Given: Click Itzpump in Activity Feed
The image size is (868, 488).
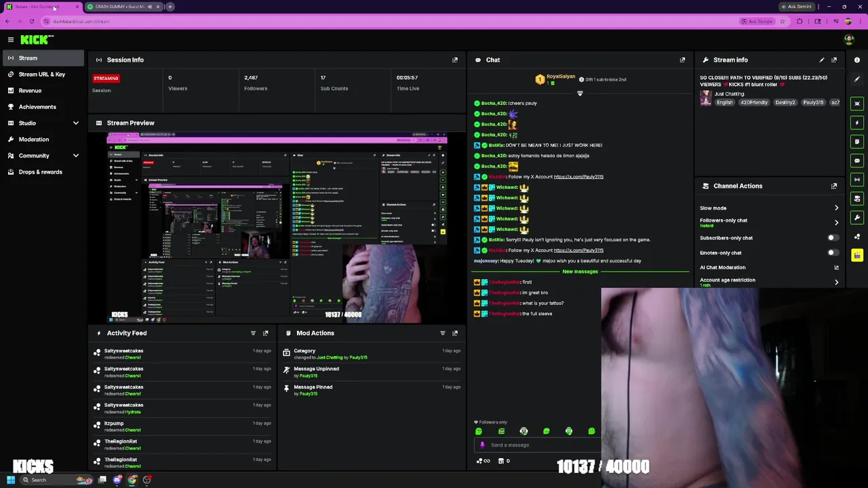Looking at the screenshot, I should 114,423.
